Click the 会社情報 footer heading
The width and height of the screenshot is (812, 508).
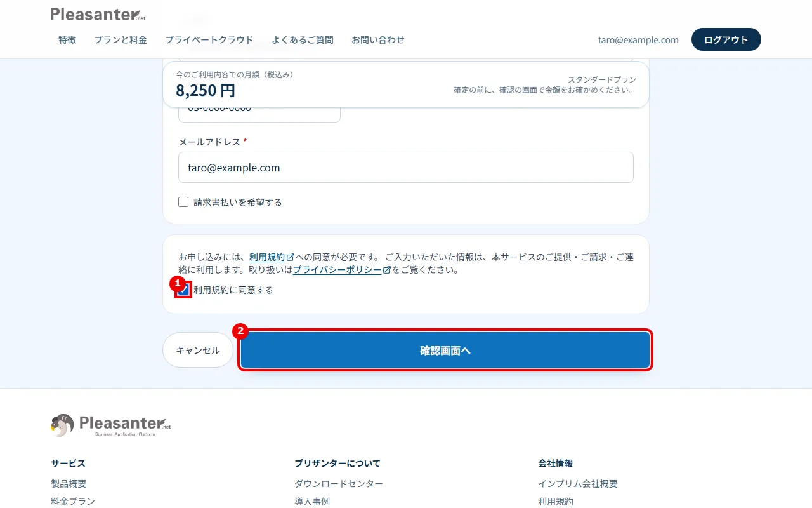[556, 464]
